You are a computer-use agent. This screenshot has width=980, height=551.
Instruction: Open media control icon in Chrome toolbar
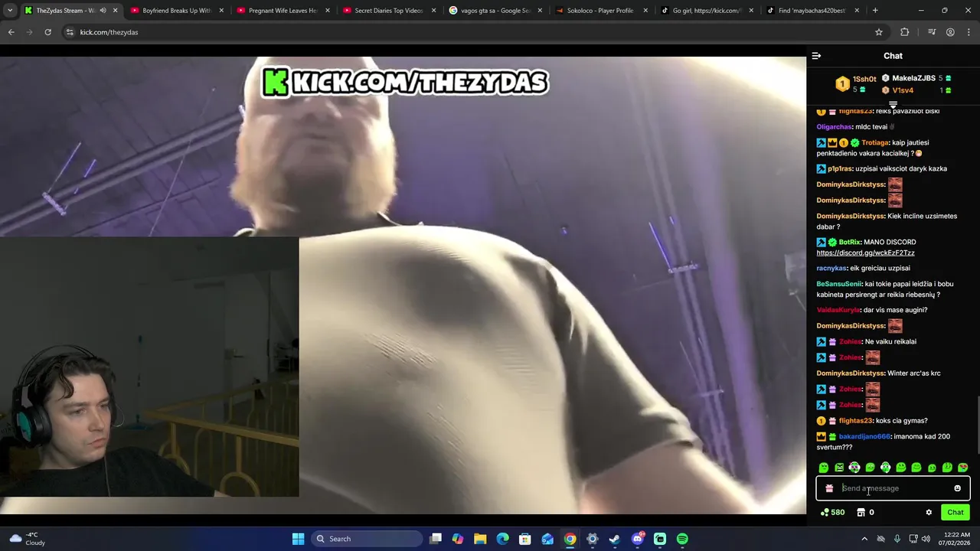pos(932,32)
